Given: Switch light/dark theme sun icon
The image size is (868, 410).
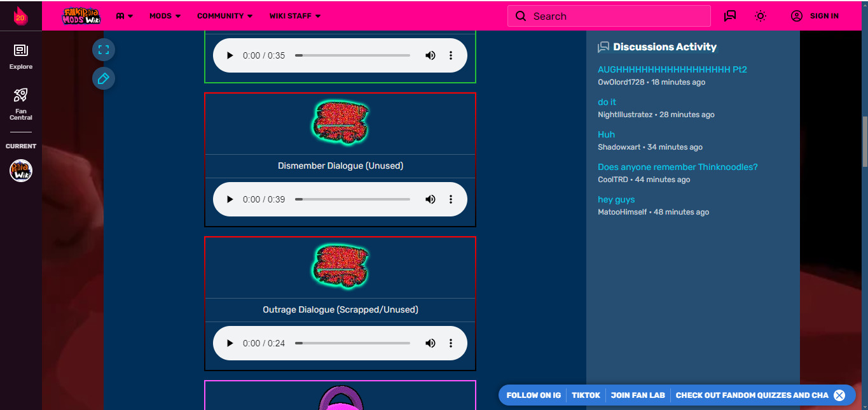Looking at the screenshot, I should [761, 16].
